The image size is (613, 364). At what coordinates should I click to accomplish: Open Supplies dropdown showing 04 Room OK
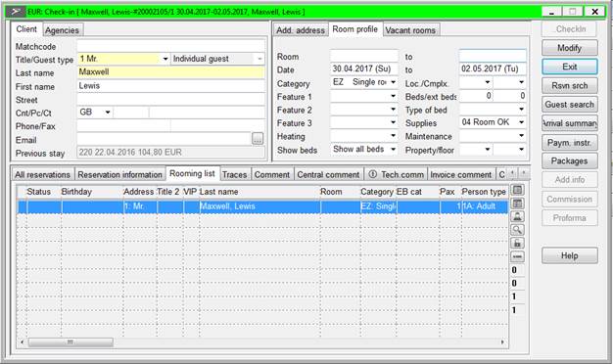tap(522, 122)
